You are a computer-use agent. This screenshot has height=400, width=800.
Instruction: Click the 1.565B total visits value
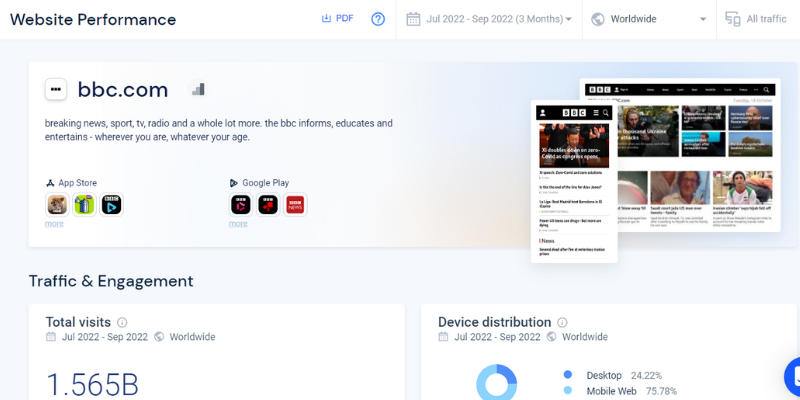pyautogui.click(x=92, y=385)
